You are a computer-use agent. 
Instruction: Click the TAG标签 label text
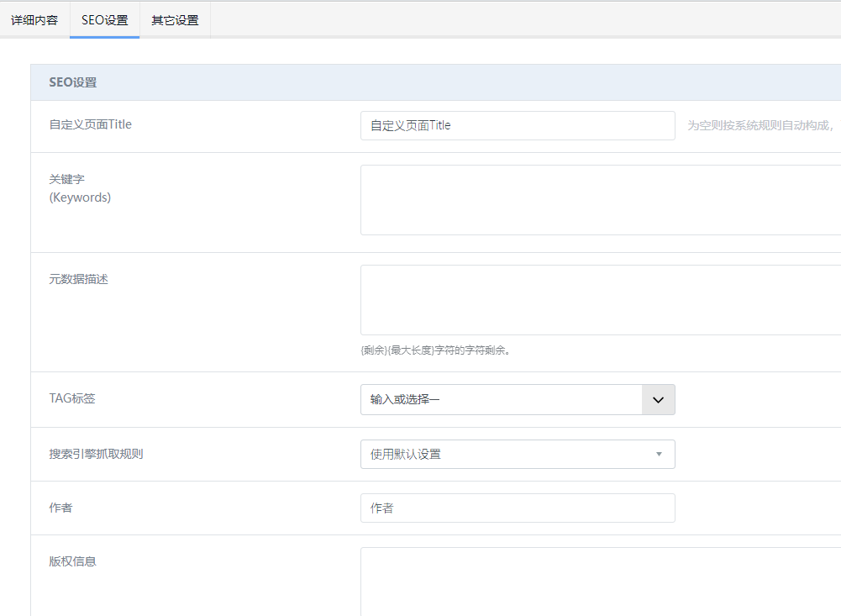[x=72, y=398]
